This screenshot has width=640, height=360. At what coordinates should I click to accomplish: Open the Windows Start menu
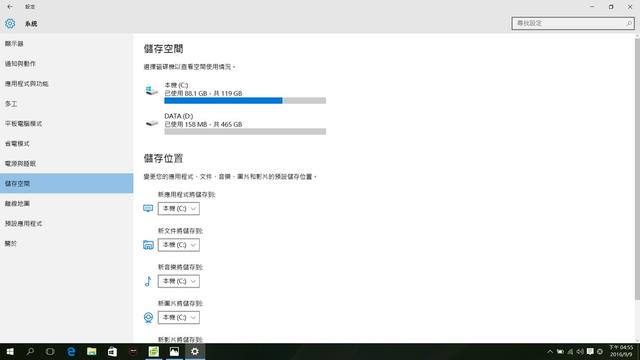point(10,351)
